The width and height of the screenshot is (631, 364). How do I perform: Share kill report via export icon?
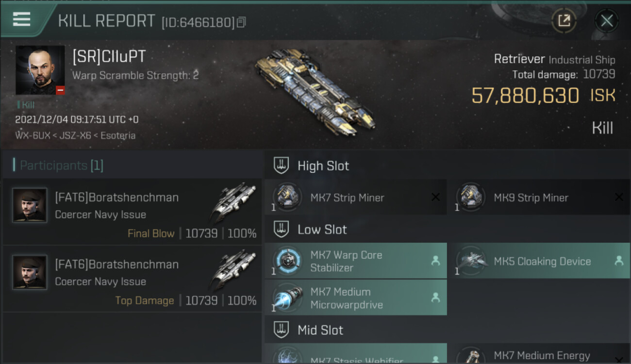coord(564,20)
